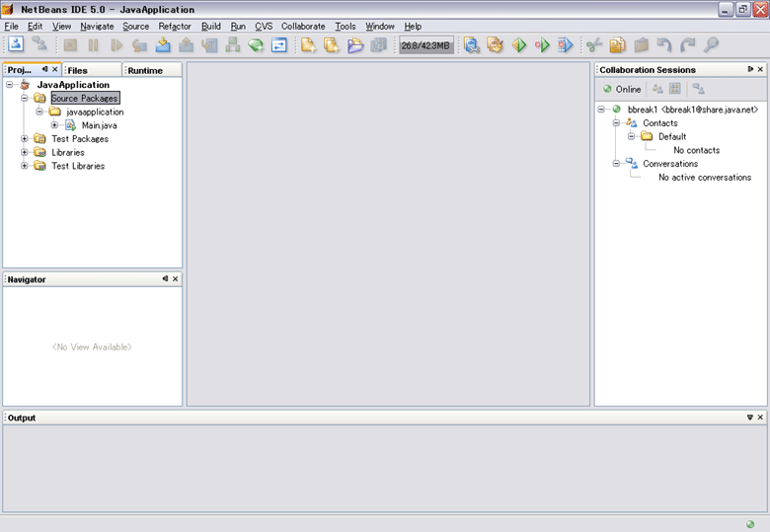This screenshot has height=532, width=770.
Task: Expand the Test Libraries node
Action: (24, 166)
